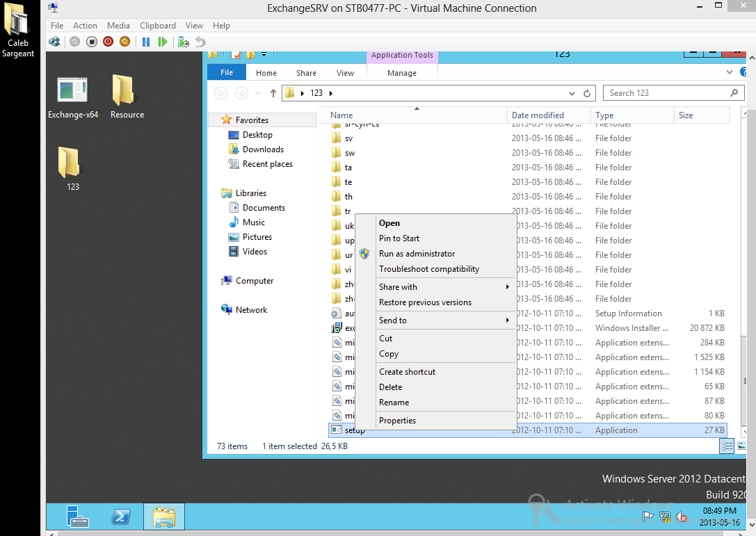Switch to the Share ribbon tab
The height and width of the screenshot is (536, 756).
306,73
